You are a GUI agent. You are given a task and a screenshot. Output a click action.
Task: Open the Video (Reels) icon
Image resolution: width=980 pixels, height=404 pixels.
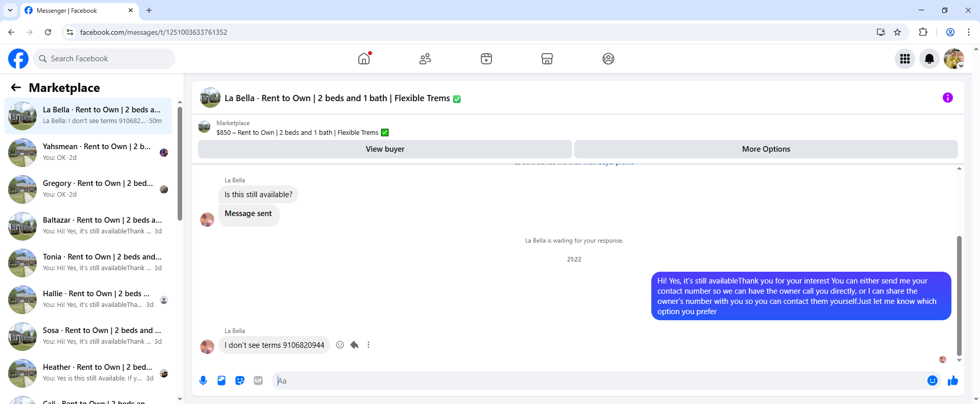486,59
